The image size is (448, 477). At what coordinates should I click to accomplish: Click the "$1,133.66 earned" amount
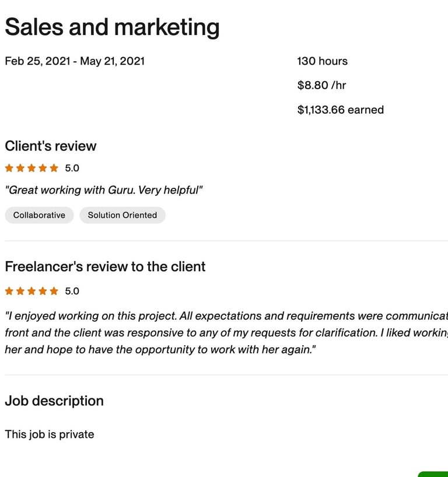tap(340, 110)
